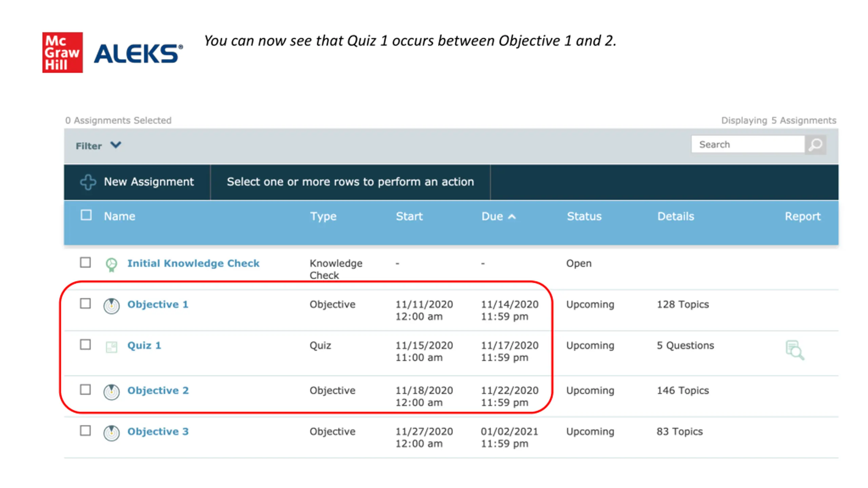Screen dimensions: 868x488
Task: Click the Objective 3 target icon
Action: pyautogui.click(x=111, y=433)
